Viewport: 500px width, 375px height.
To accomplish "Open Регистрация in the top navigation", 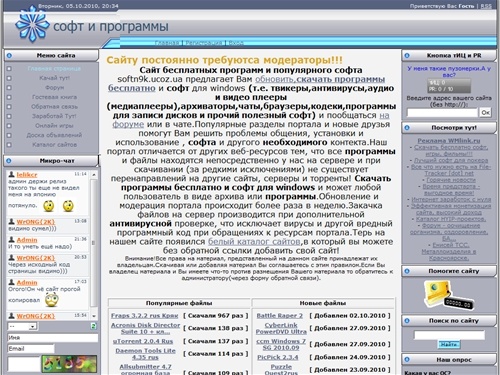I will (204, 43).
